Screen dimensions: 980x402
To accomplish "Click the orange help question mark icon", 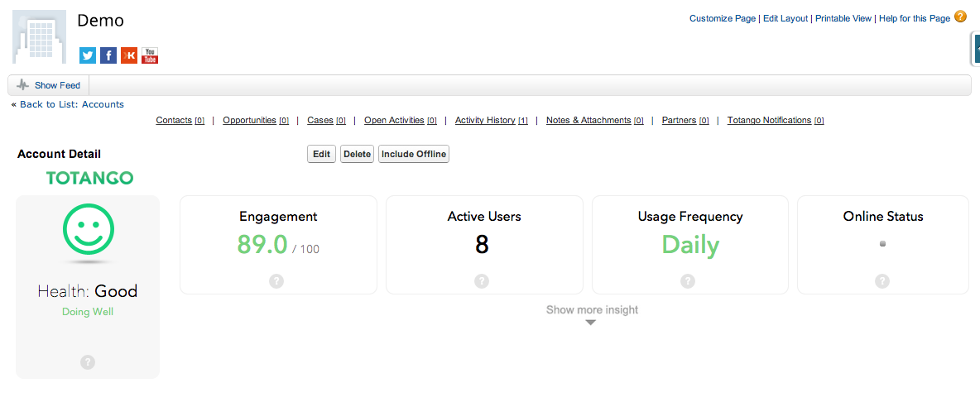I will (961, 17).
